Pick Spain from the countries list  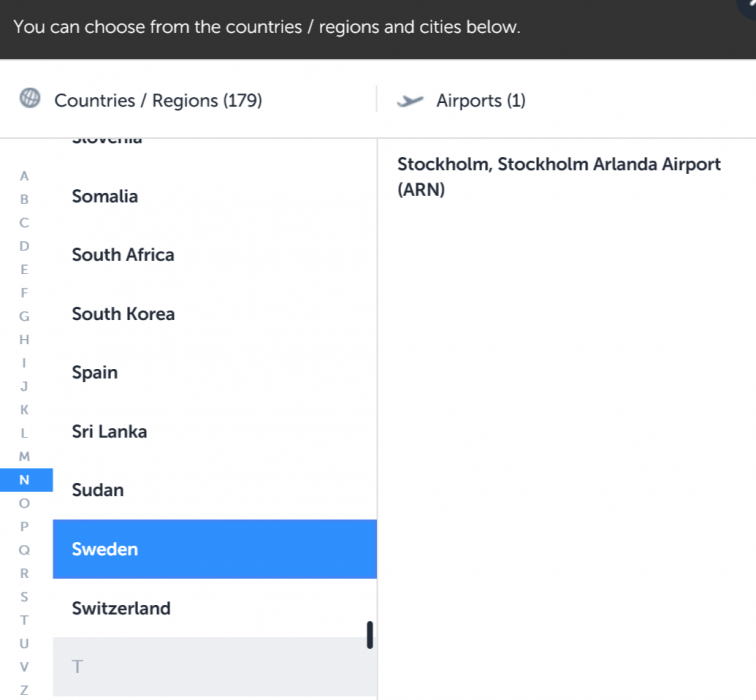(x=95, y=373)
